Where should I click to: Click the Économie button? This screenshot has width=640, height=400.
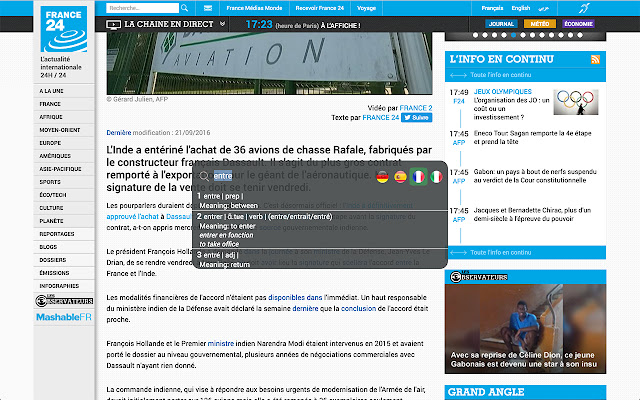[x=578, y=24]
